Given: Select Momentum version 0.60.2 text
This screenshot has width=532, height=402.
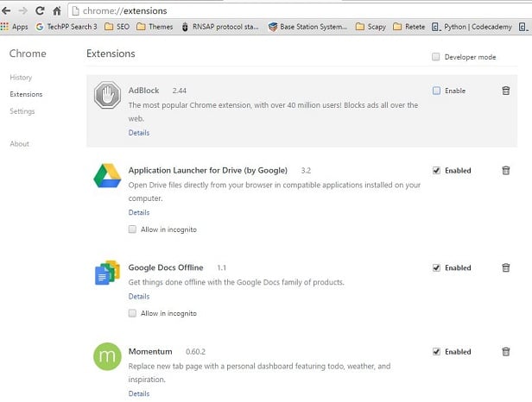Looking at the screenshot, I should (x=195, y=352).
